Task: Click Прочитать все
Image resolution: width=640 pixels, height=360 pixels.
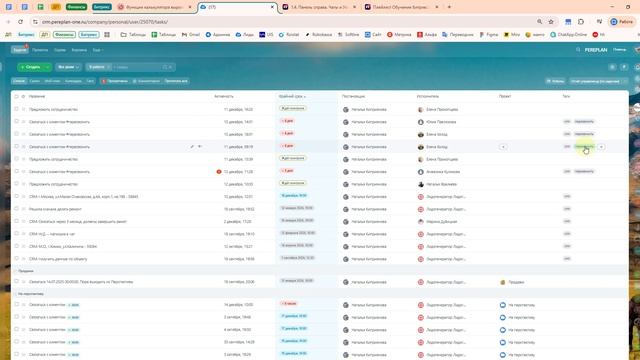Action: pyautogui.click(x=176, y=81)
